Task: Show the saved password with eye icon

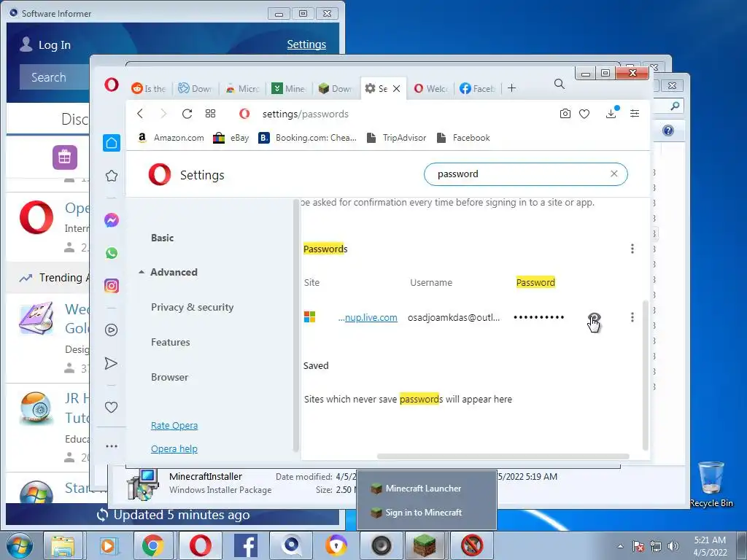Action: [594, 318]
